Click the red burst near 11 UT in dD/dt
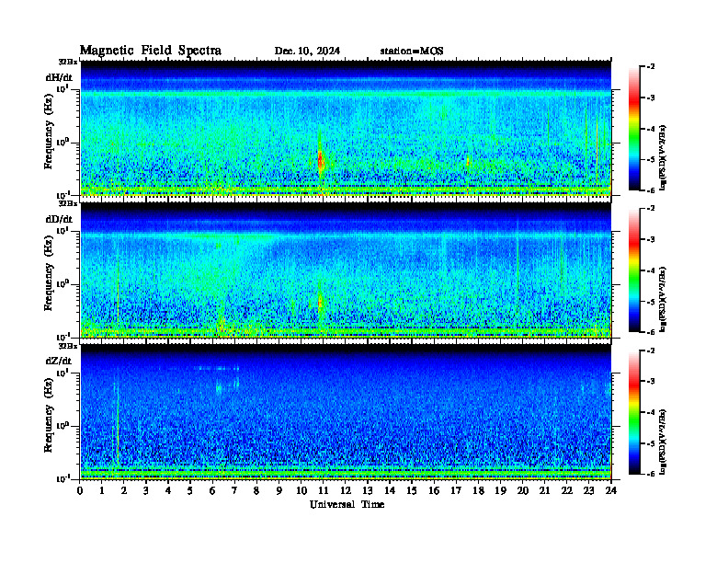 (x=321, y=302)
